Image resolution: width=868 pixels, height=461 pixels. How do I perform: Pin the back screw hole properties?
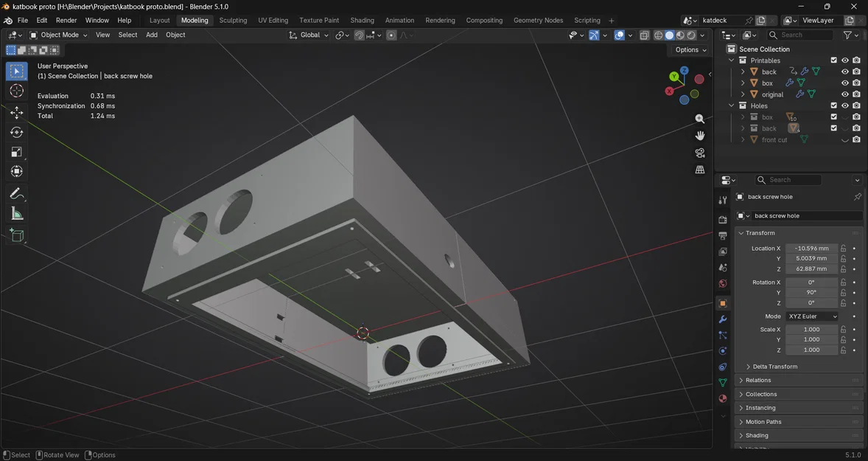(858, 197)
